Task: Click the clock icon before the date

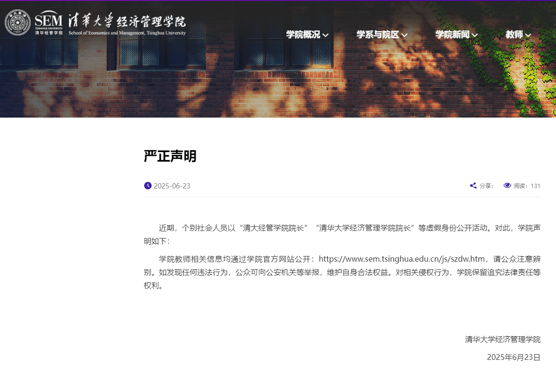Action: click(x=147, y=186)
